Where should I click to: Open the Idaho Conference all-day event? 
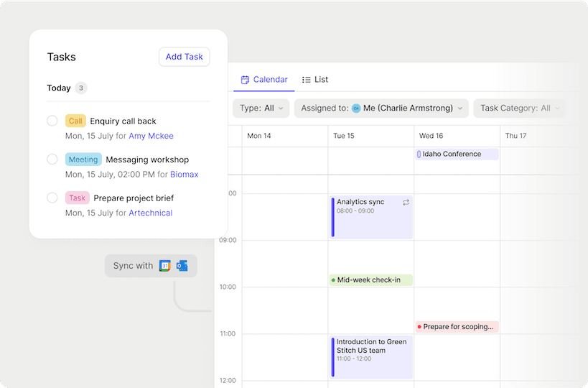457,154
